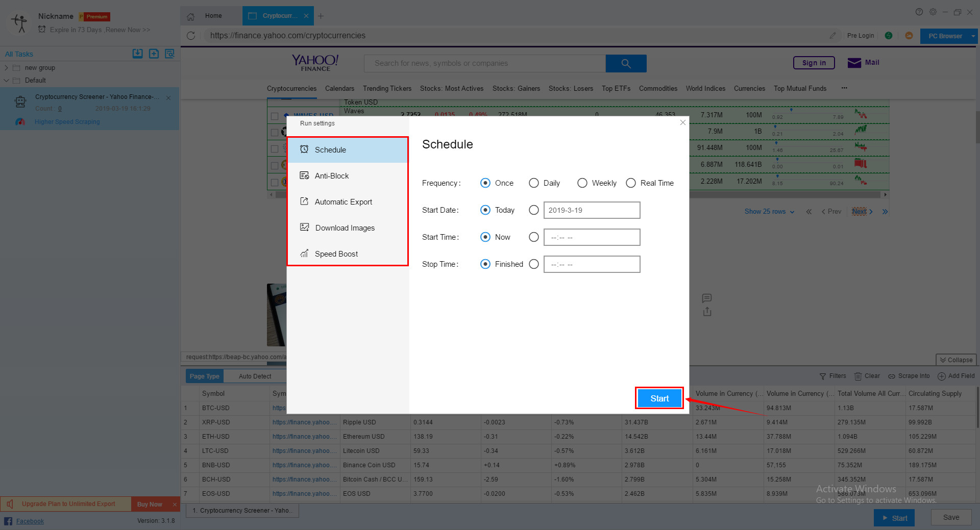
Task: Click the Yahoo search input field
Action: point(485,64)
